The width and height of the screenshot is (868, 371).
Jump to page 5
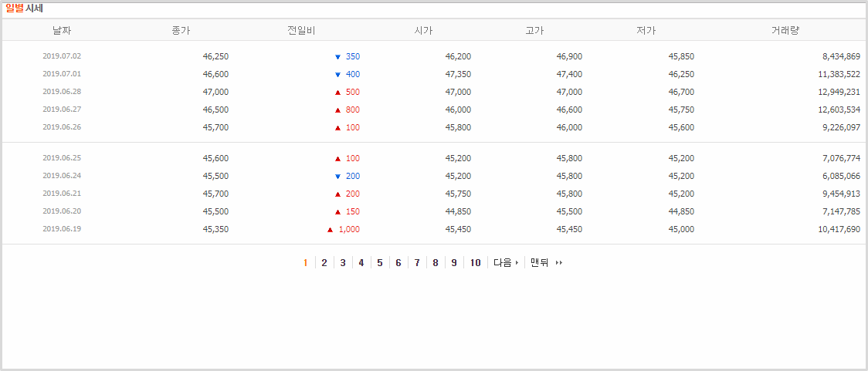click(x=380, y=262)
